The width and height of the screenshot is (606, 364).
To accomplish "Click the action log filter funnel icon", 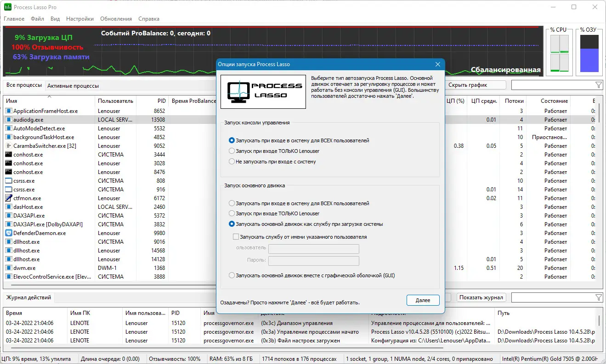I will pyautogui.click(x=598, y=297).
